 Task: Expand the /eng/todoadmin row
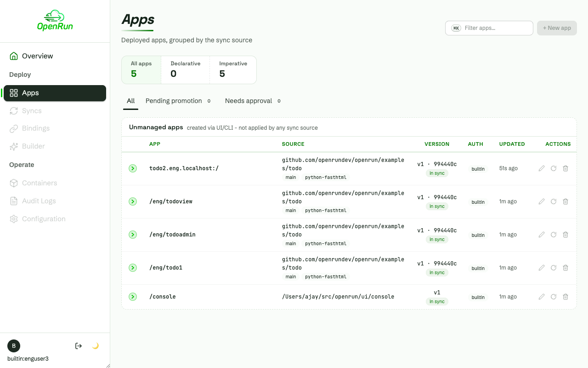point(133,235)
